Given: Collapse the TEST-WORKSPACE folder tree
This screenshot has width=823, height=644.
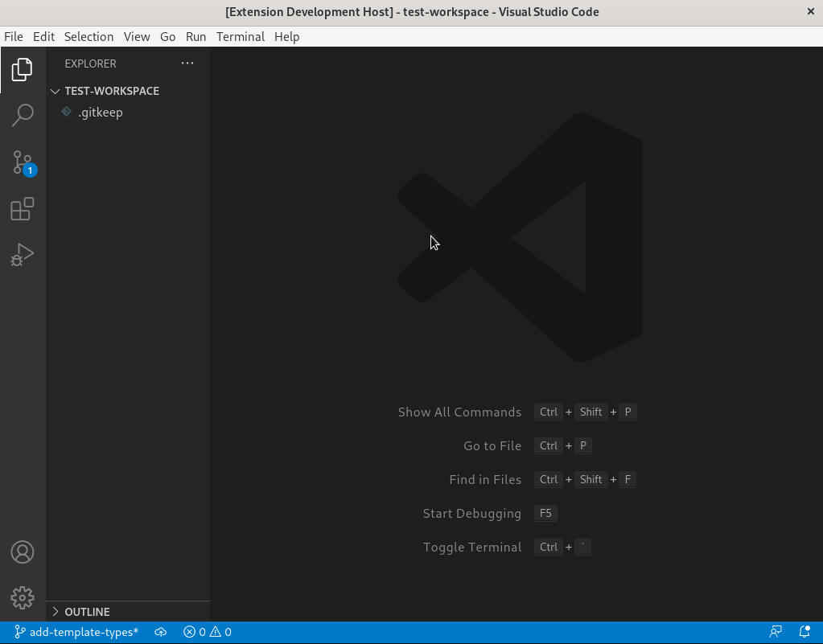Looking at the screenshot, I should point(55,91).
